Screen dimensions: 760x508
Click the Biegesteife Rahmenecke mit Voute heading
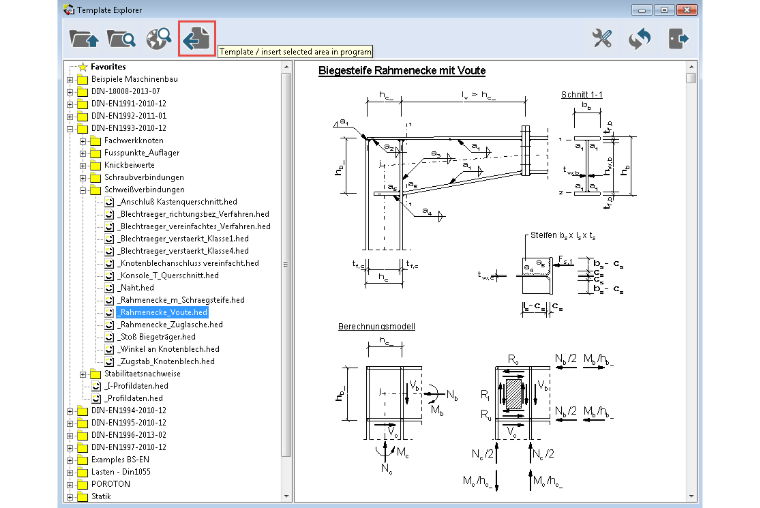(x=402, y=71)
